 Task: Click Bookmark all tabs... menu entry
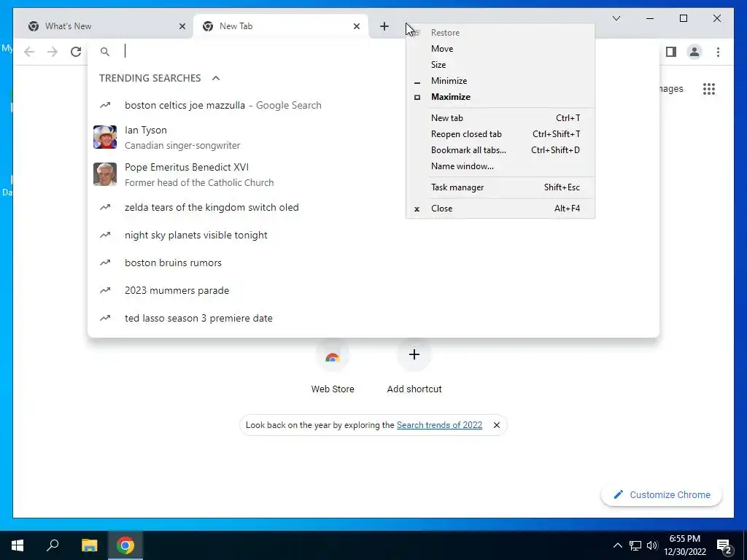500,150
